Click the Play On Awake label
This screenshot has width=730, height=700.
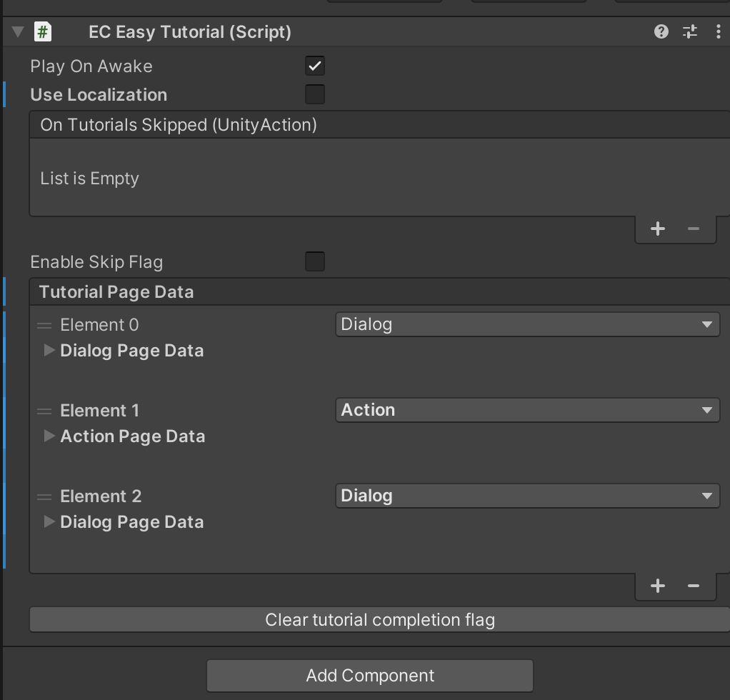[x=91, y=66]
